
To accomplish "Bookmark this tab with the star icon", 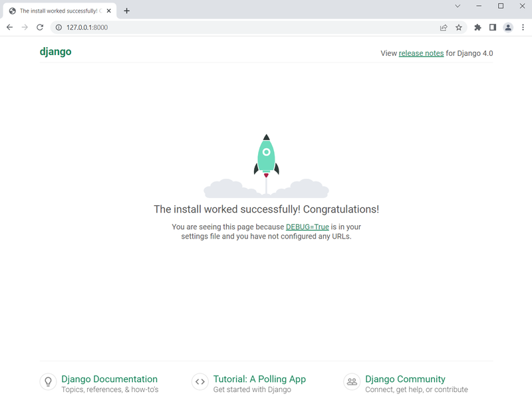I will (459, 27).
